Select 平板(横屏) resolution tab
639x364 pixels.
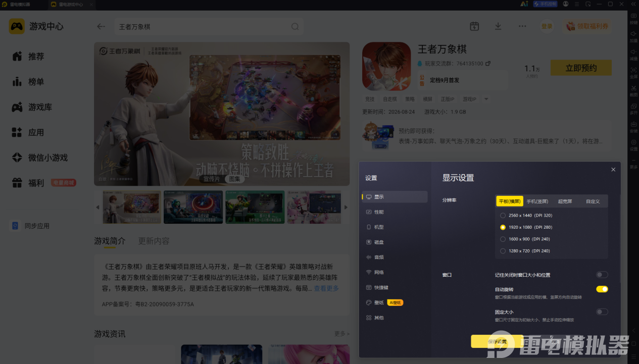pyautogui.click(x=510, y=201)
